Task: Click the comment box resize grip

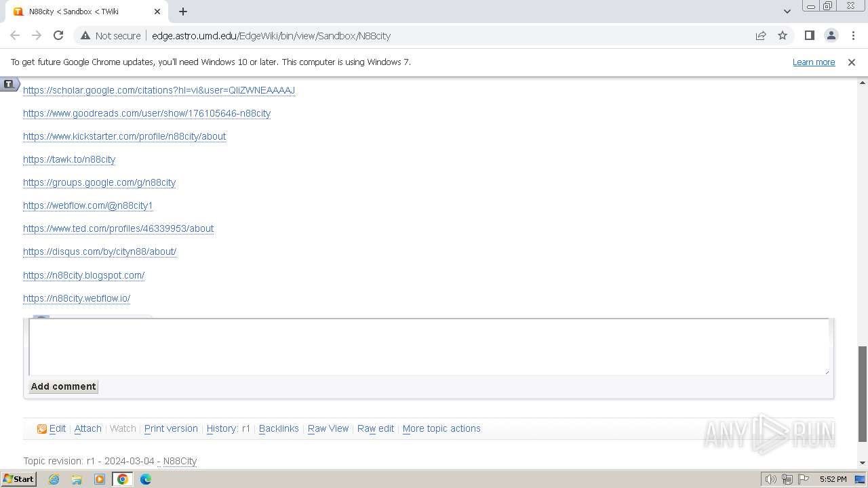Action: (x=826, y=371)
